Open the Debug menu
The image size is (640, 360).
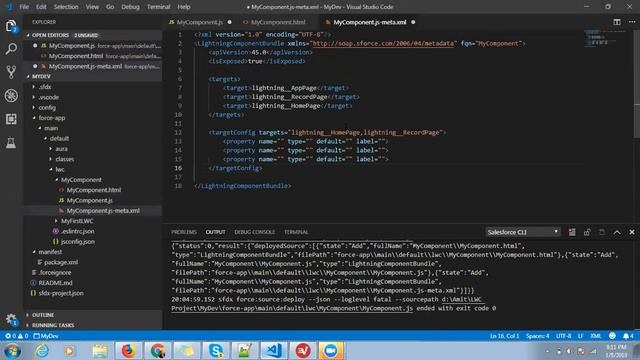point(130,7)
